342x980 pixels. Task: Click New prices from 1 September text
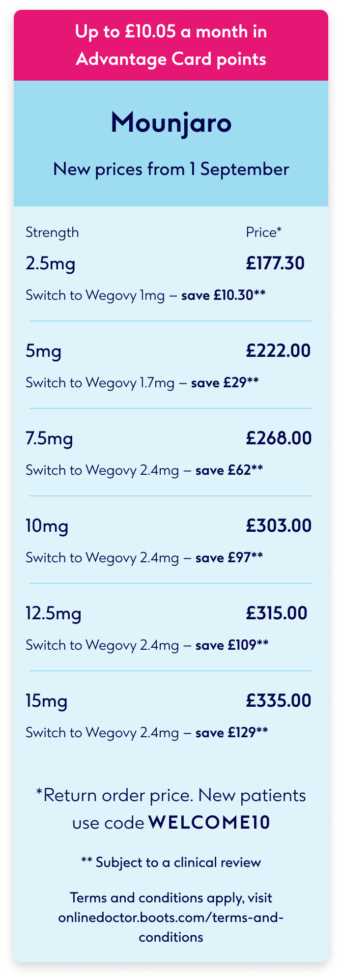[171, 169]
